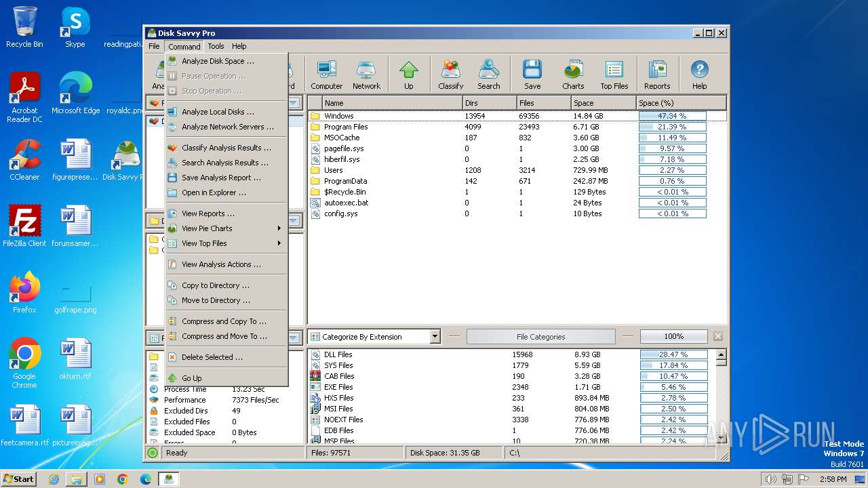Open Firefox desktop shortcut
868x488 pixels.
(24, 293)
